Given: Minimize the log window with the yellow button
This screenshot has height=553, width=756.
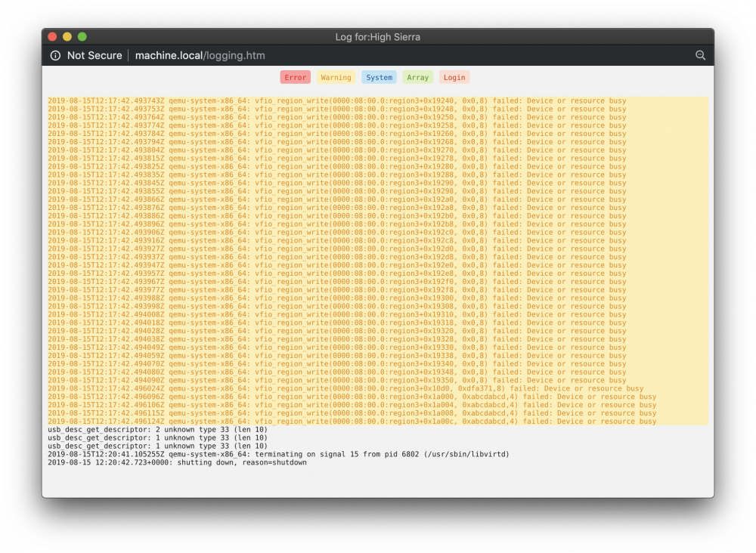Looking at the screenshot, I should [x=67, y=36].
